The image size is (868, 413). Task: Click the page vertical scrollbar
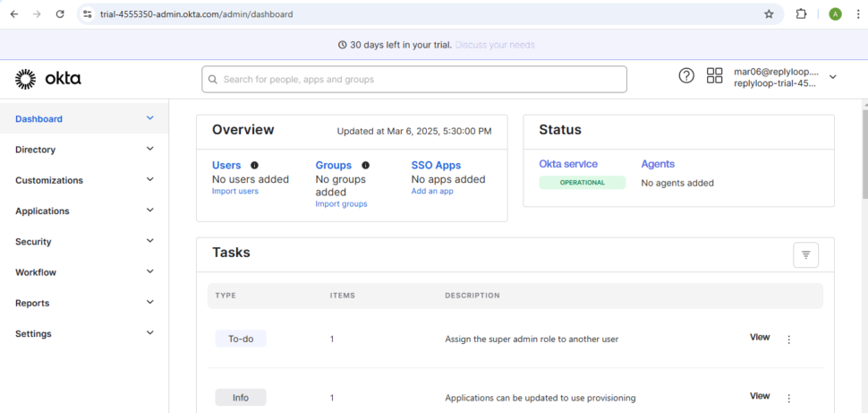point(864,152)
